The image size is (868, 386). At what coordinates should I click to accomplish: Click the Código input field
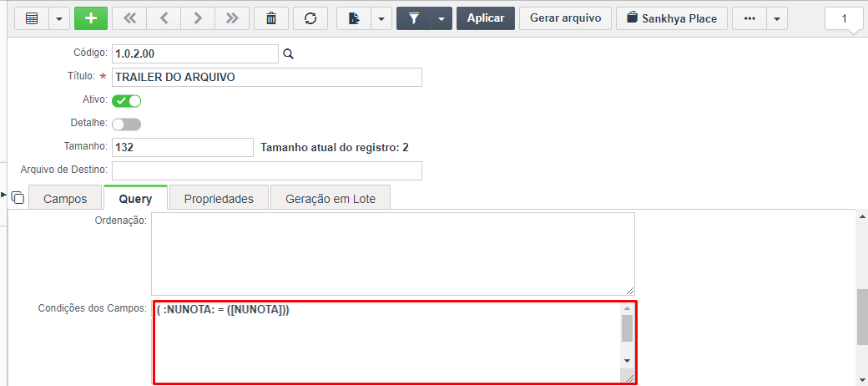[x=194, y=53]
